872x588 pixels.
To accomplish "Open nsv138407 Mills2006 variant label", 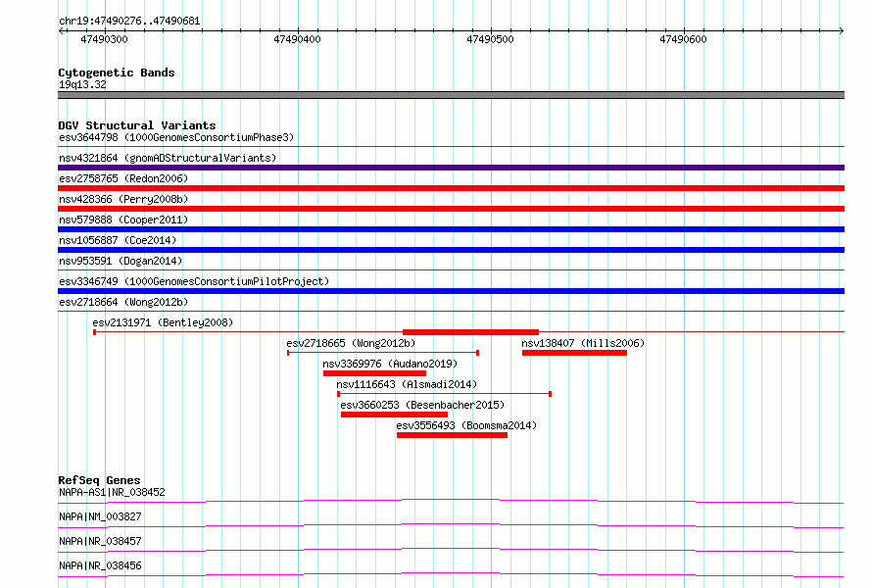I will coord(583,343).
